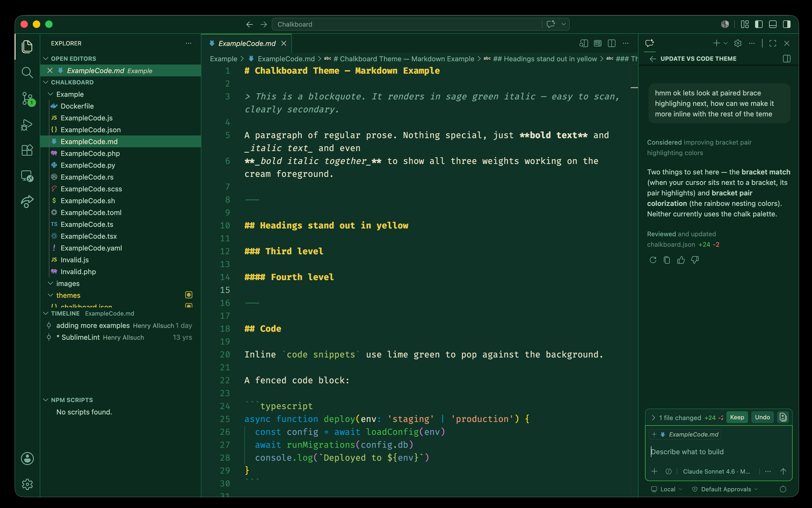Click Example in the breadcrumb

pyautogui.click(x=223, y=59)
